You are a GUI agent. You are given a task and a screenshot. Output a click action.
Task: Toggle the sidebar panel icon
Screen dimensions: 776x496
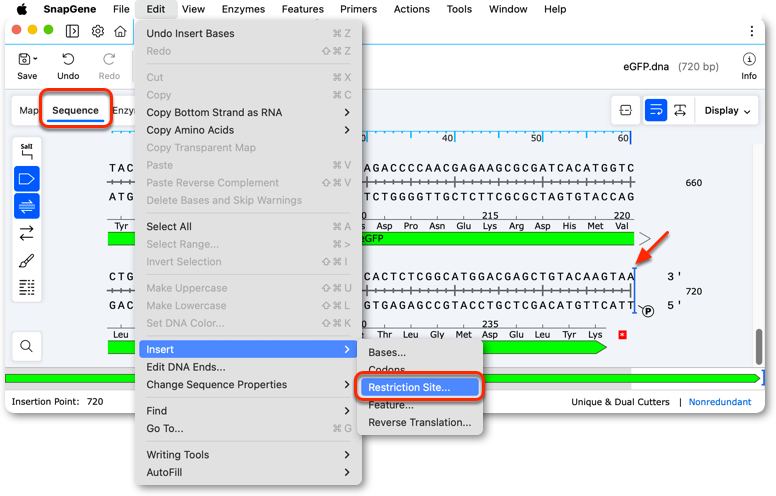[x=72, y=31]
